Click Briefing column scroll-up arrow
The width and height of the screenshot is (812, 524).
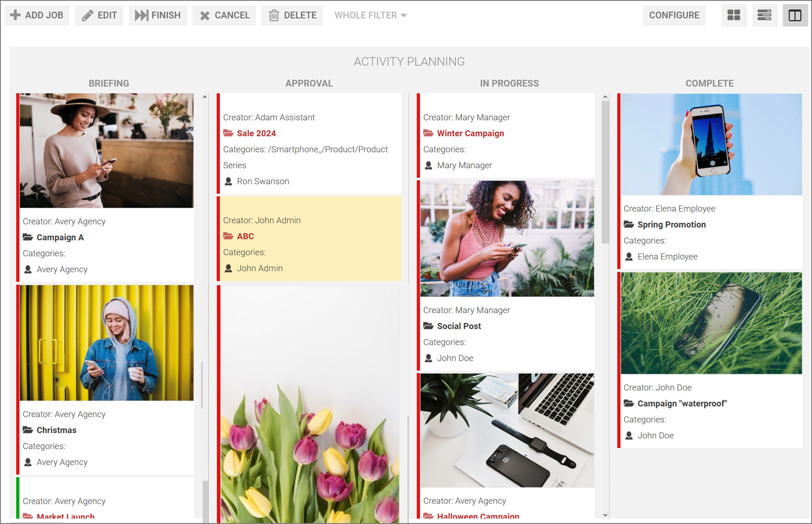[205, 97]
